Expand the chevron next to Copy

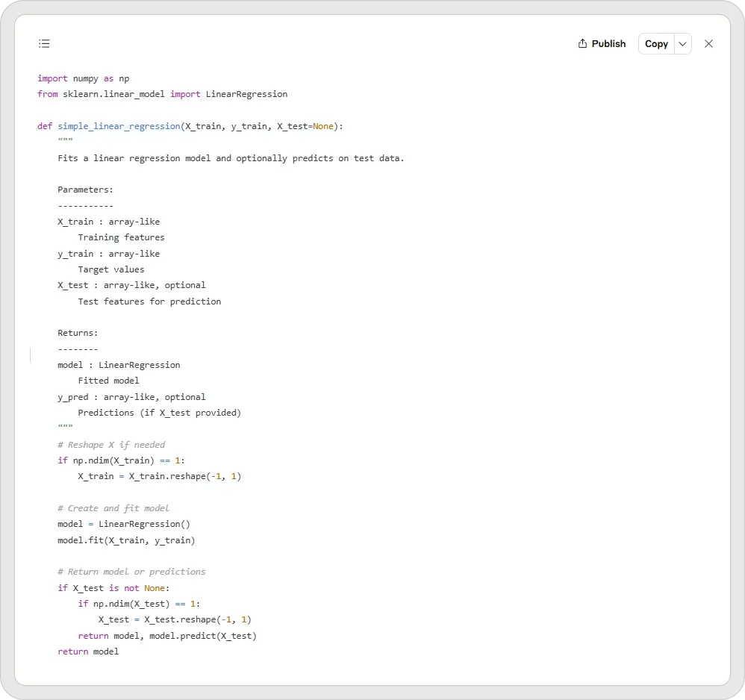point(682,44)
